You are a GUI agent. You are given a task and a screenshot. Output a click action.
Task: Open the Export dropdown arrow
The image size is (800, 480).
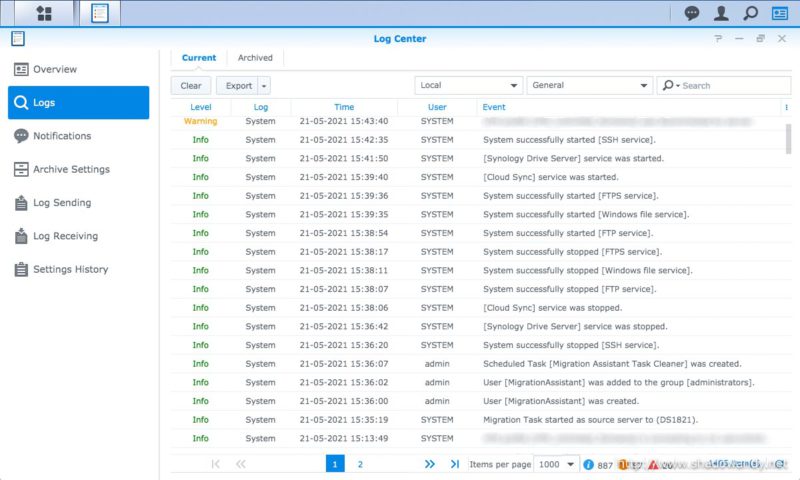pos(264,86)
